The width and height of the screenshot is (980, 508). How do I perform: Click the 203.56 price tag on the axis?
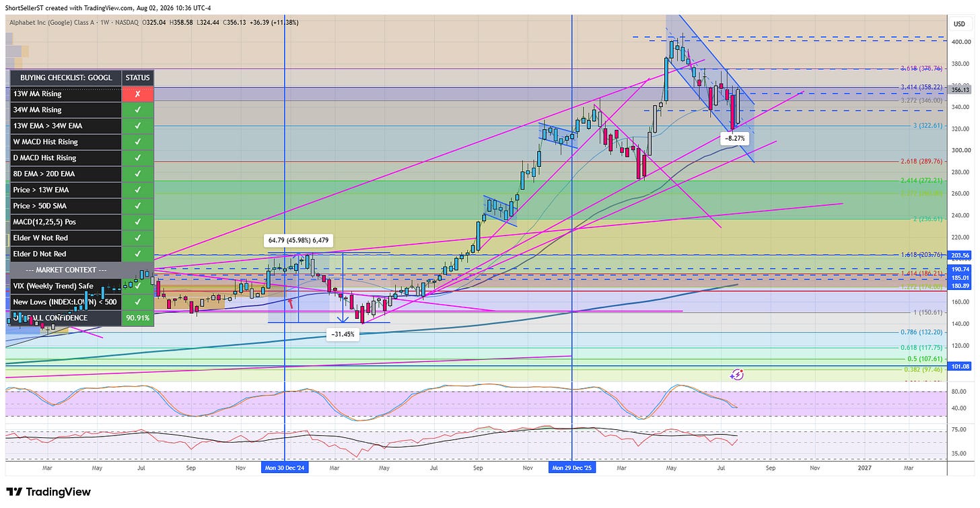click(959, 256)
